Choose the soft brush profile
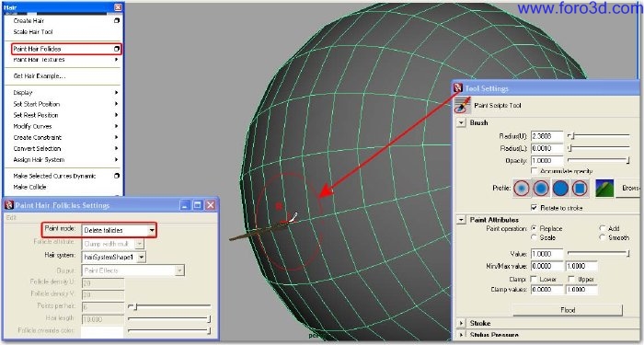 [x=541, y=188]
